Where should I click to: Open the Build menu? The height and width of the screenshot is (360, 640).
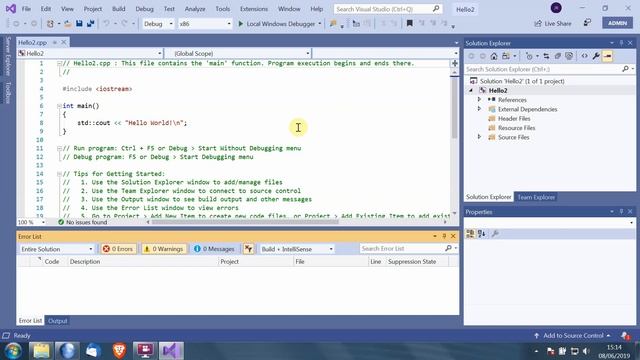tap(118, 9)
